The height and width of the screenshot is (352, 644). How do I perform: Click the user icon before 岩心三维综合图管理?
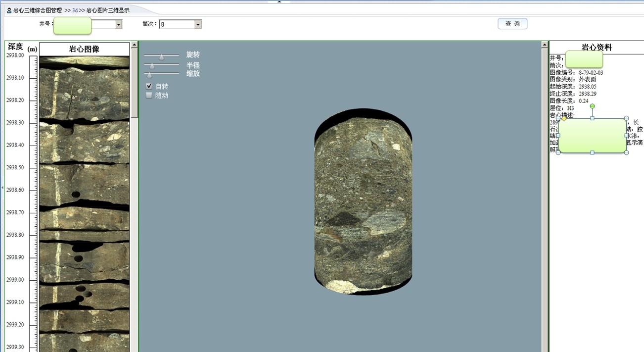[x=9, y=10]
